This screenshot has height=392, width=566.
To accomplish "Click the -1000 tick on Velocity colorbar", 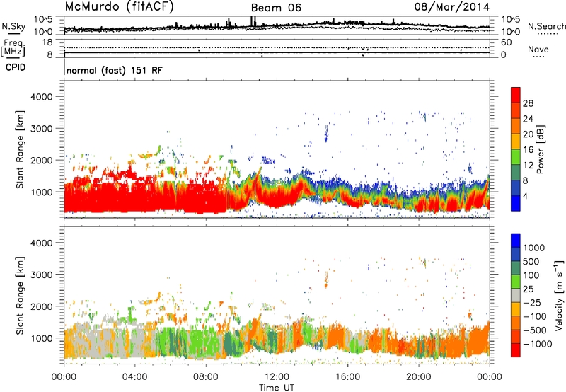I will [538, 344].
